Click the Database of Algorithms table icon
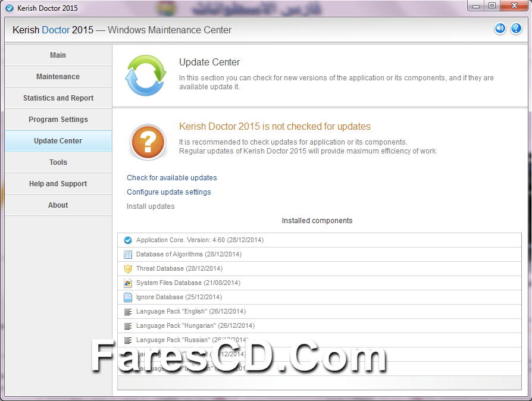Viewport: 532px width, 401px height. [x=128, y=255]
